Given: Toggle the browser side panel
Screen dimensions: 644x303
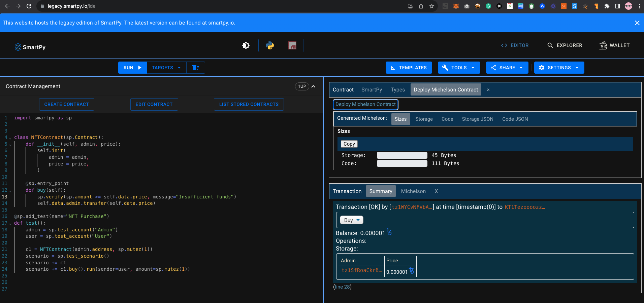Looking at the screenshot, I should pyautogui.click(x=618, y=6).
